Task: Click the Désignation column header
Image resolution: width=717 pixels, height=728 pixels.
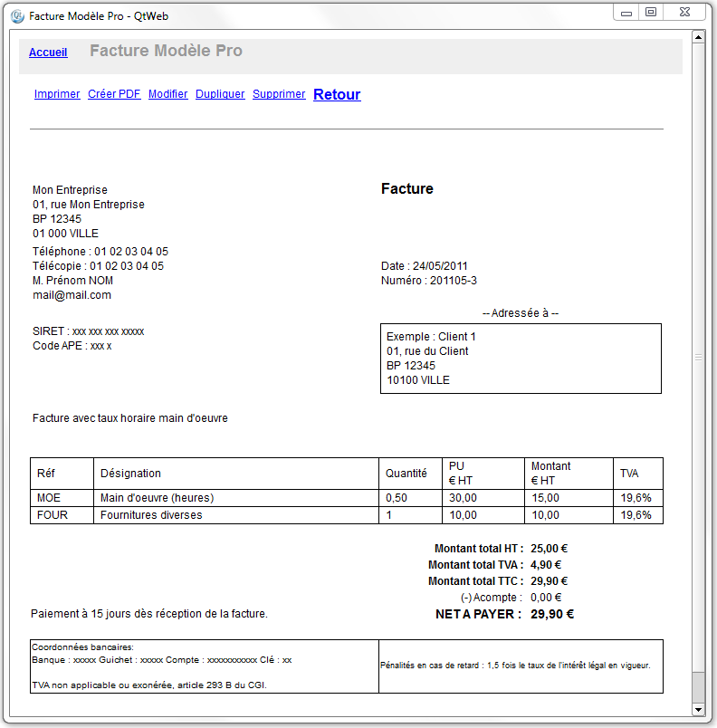Action: click(x=131, y=473)
